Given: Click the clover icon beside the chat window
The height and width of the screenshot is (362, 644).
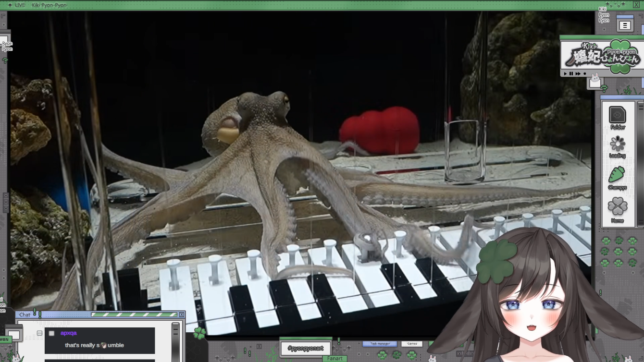Looking at the screenshot, I should point(199,333).
